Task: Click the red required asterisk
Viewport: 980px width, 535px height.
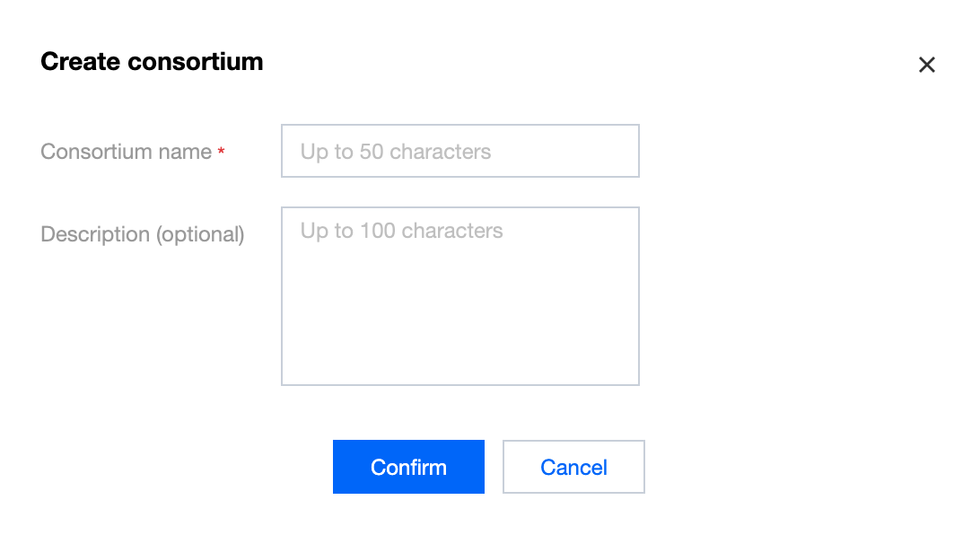Action: pyautogui.click(x=222, y=153)
